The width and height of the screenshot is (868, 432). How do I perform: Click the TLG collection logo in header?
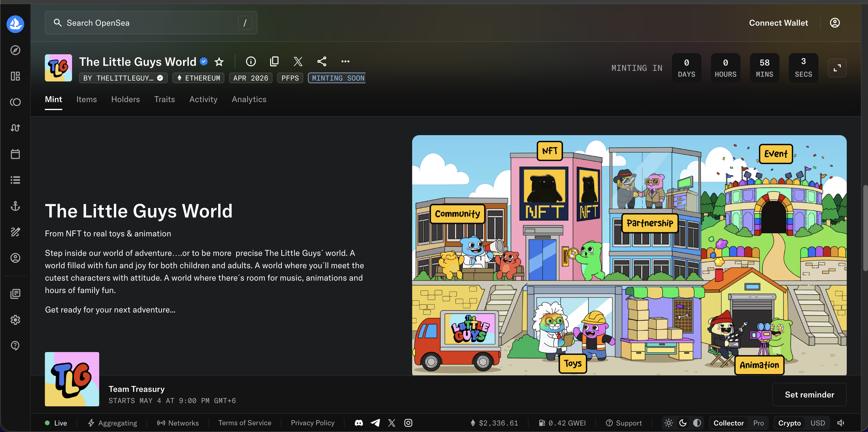[x=58, y=68]
